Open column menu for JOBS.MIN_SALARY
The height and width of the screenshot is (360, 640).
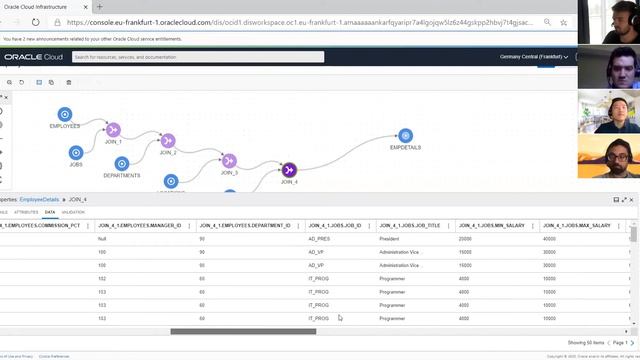[533, 226]
